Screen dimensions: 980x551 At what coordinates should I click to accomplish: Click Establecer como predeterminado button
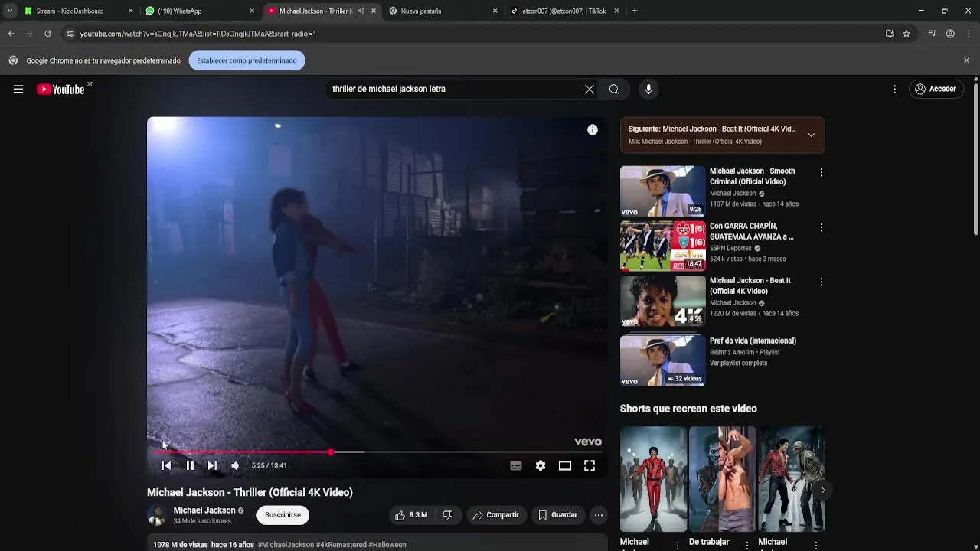click(247, 60)
